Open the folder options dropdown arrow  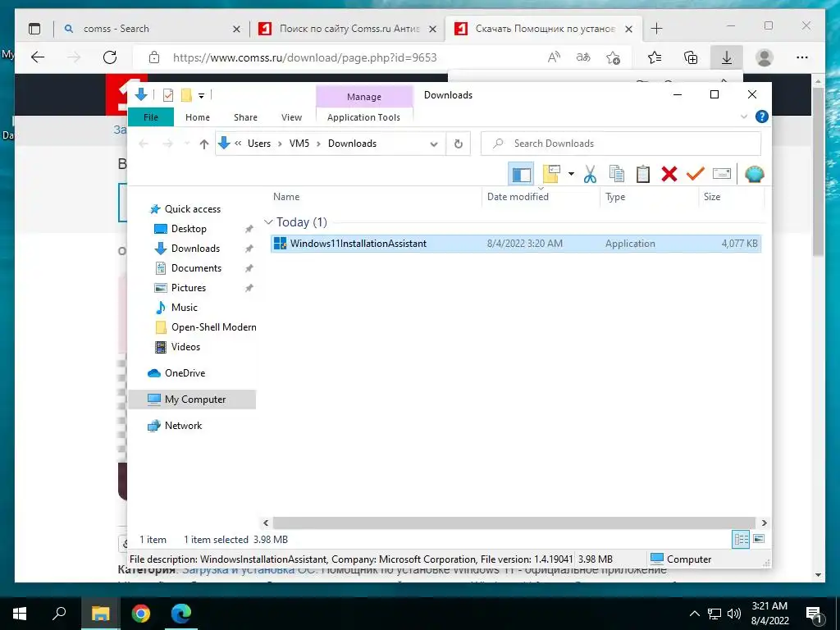point(571,174)
